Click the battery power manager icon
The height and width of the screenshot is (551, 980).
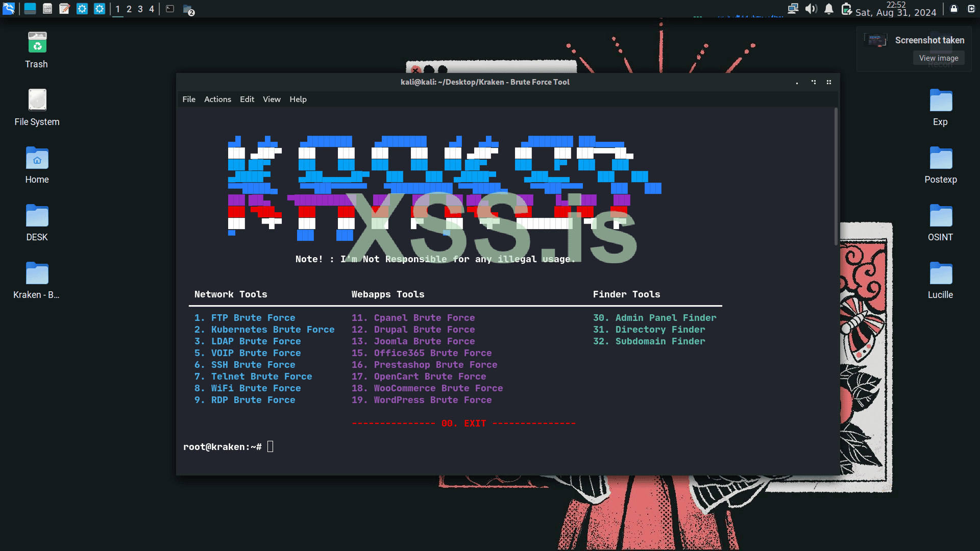[x=846, y=9]
